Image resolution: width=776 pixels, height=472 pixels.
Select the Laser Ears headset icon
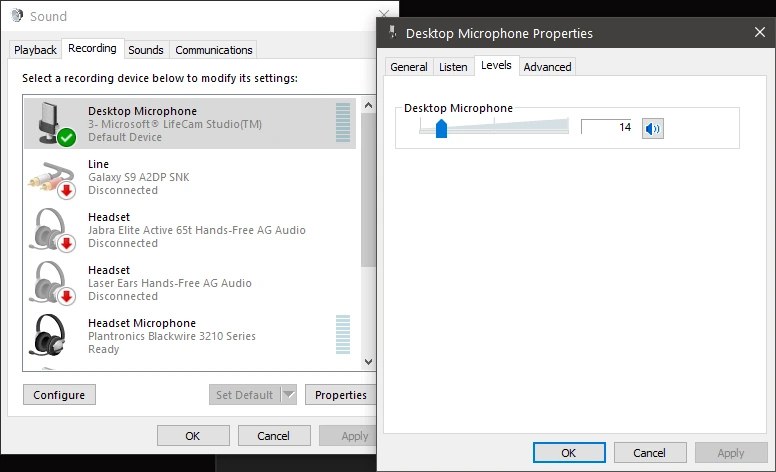pyautogui.click(x=51, y=283)
